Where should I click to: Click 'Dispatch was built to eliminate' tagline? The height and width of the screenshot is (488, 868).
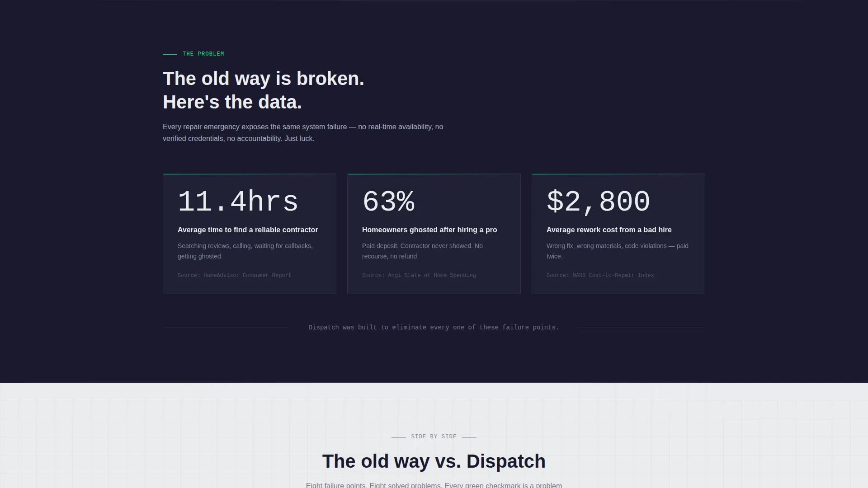pos(434,328)
